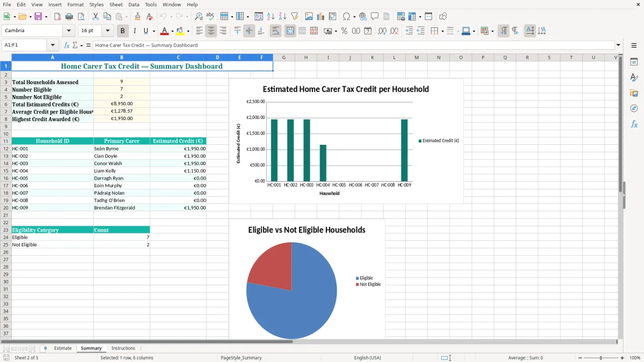Open sidebar Gallery panel icon

(x=634, y=93)
